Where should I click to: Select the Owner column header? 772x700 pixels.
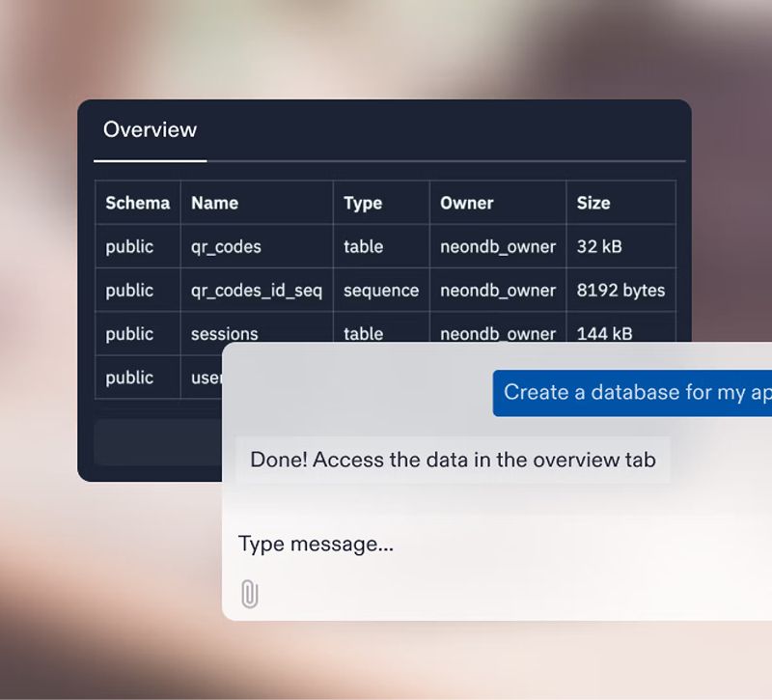tap(467, 203)
